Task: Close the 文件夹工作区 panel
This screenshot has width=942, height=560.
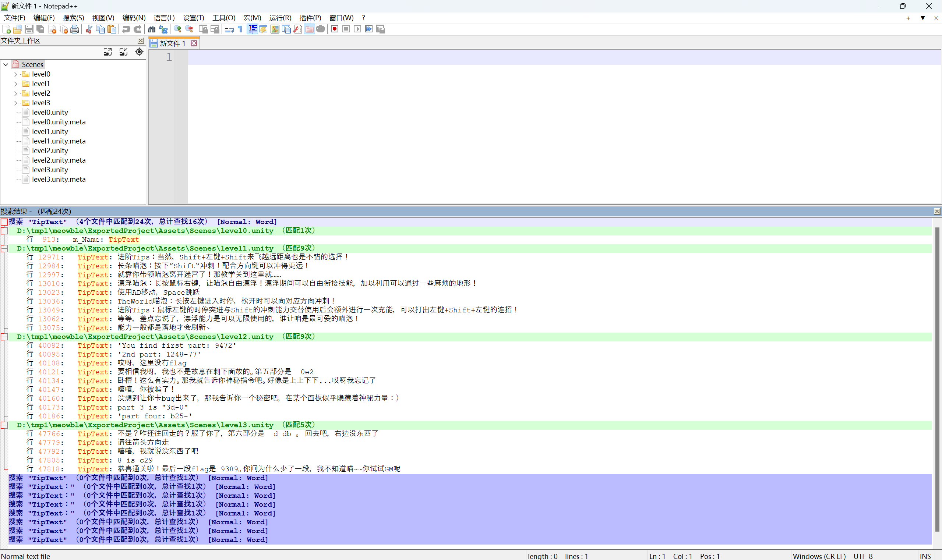Action: pos(141,41)
